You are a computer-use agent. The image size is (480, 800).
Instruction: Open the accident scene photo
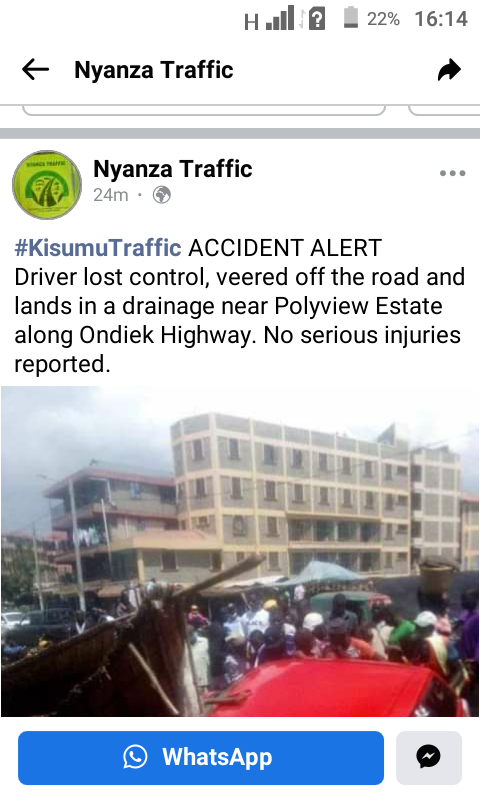(x=240, y=551)
